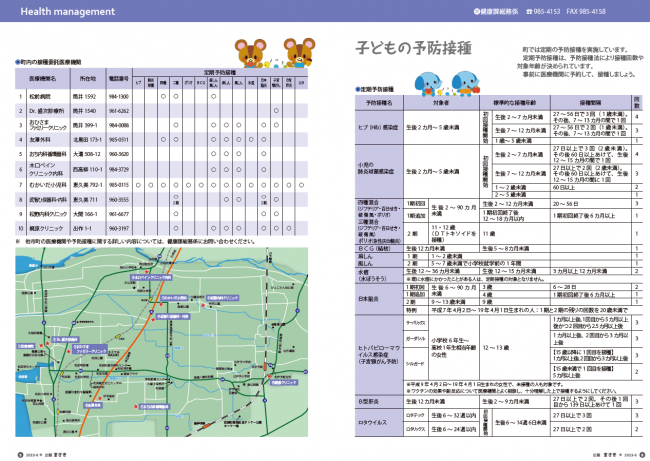Image resolution: width=650 pixels, height=461 pixels.
Task: Click the only circle mark in the Dr. clinic row
Action: tap(276, 111)
